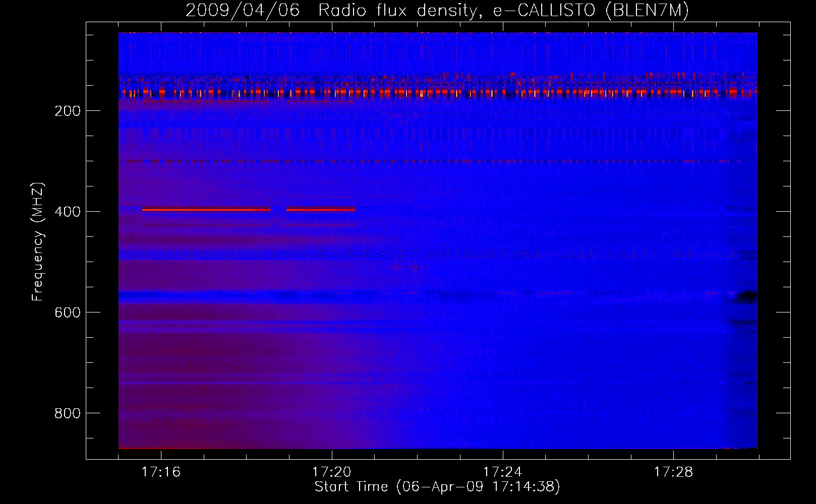This screenshot has width=816, height=504.
Task: Click the shorter red emission line near 400 MHz
Action: pos(321,210)
